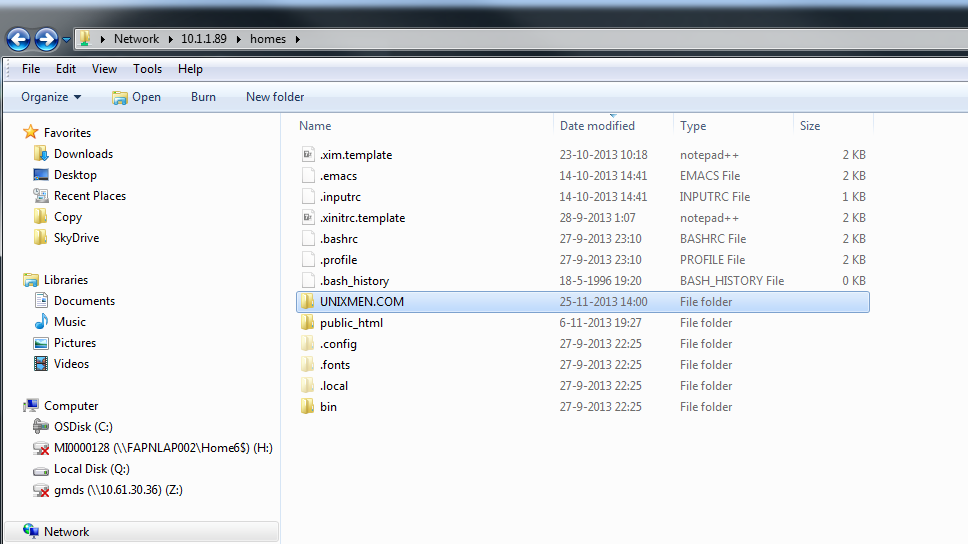Select the UNIXMEN.COM folder icon
The width and height of the screenshot is (968, 544).
pyautogui.click(x=307, y=301)
